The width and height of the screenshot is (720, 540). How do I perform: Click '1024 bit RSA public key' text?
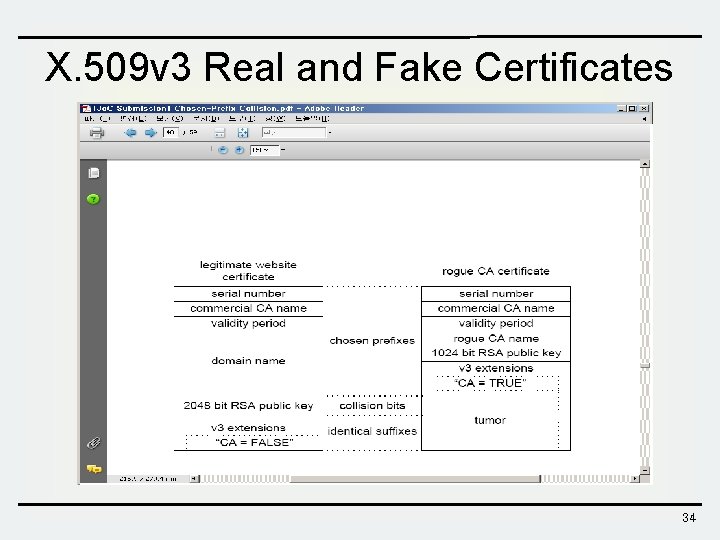coord(496,353)
